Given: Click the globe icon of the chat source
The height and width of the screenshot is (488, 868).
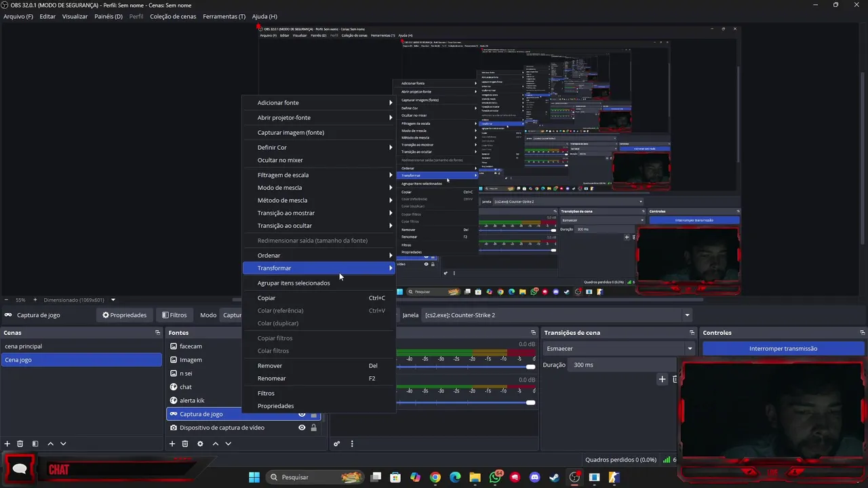Looking at the screenshot, I should [x=174, y=387].
